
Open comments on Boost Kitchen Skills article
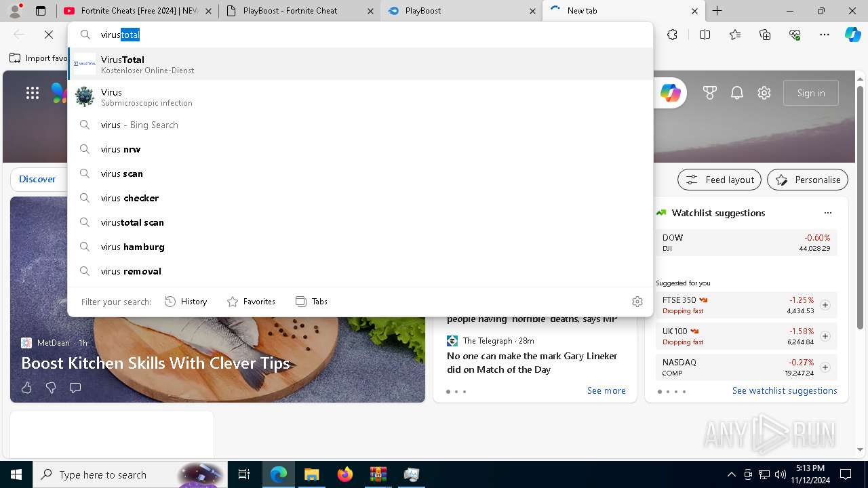(75, 388)
